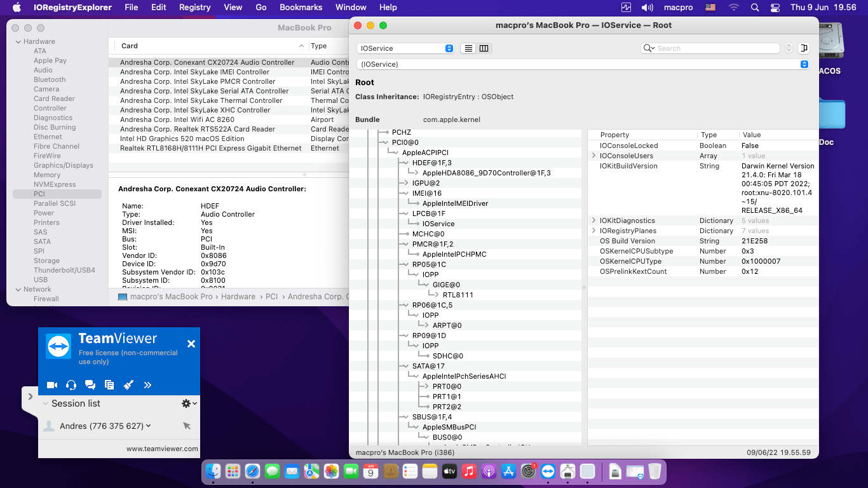The width and height of the screenshot is (868, 488).
Task: Open the App Store from the Dock
Action: coord(509,471)
